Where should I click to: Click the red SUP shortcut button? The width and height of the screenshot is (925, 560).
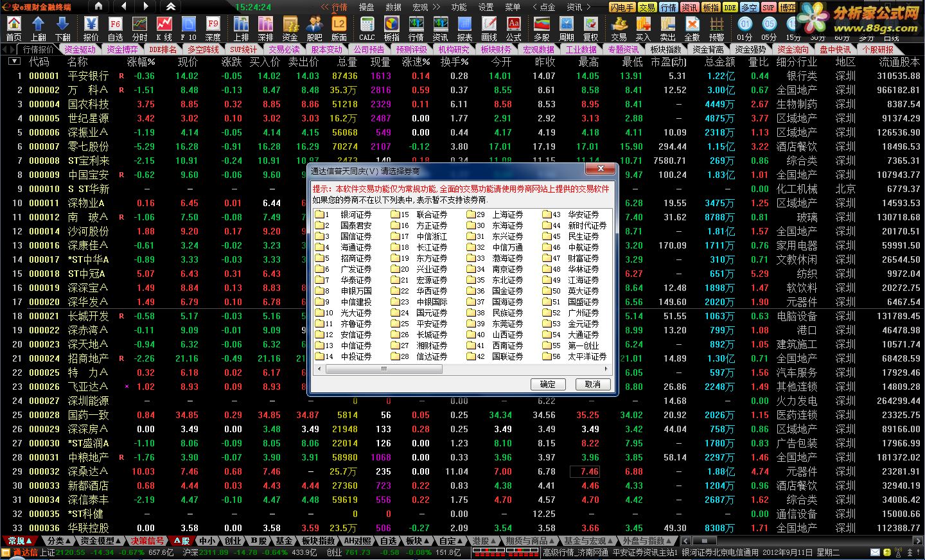(x=768, y=7)
